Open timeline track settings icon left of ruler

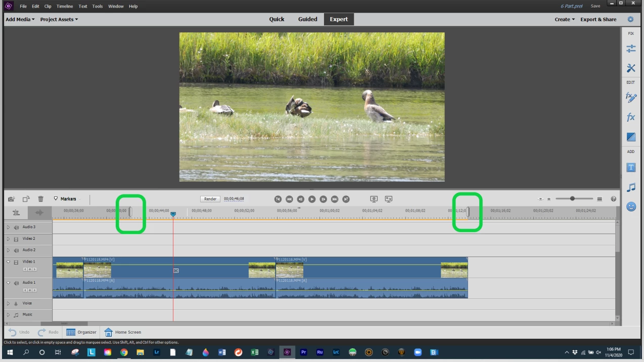pyautogui.click(x=16, y=213)
